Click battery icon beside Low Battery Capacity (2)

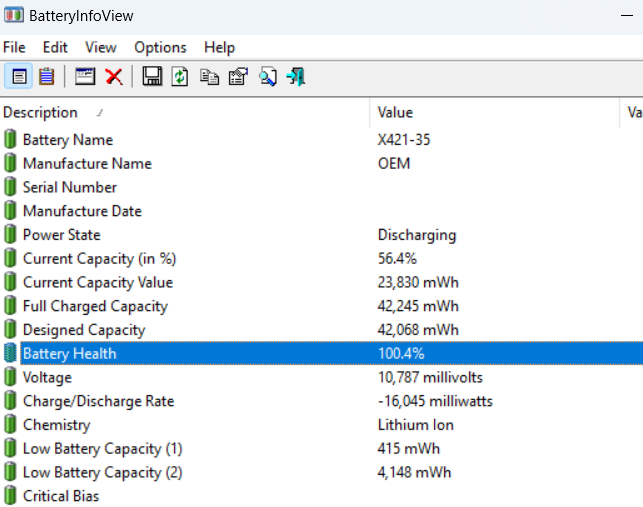(10, 472)
